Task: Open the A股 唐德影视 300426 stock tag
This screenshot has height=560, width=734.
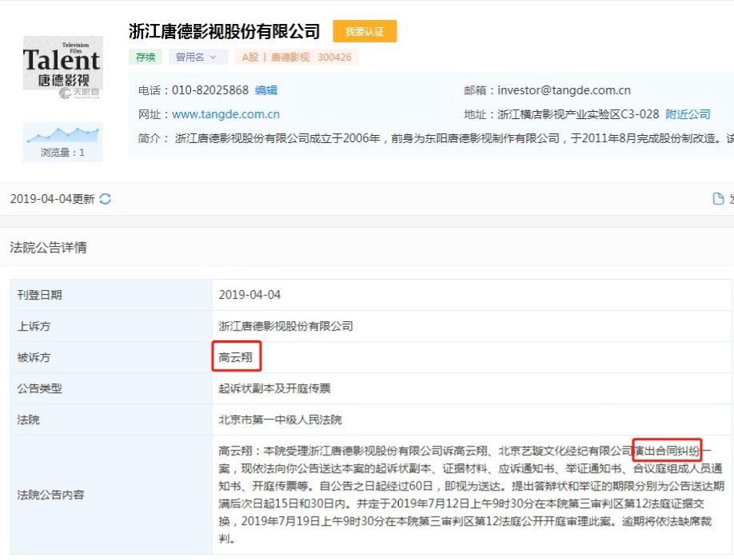Action: pos(297,57)
